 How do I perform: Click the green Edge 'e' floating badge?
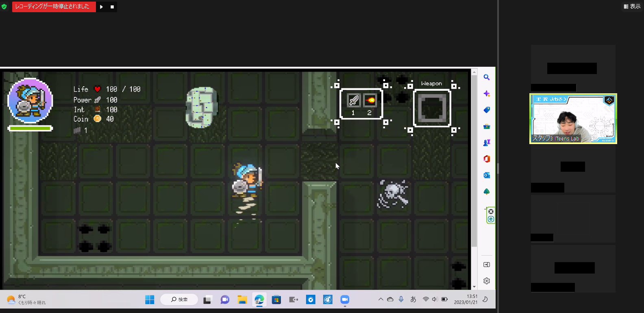(x=491, y=219)
